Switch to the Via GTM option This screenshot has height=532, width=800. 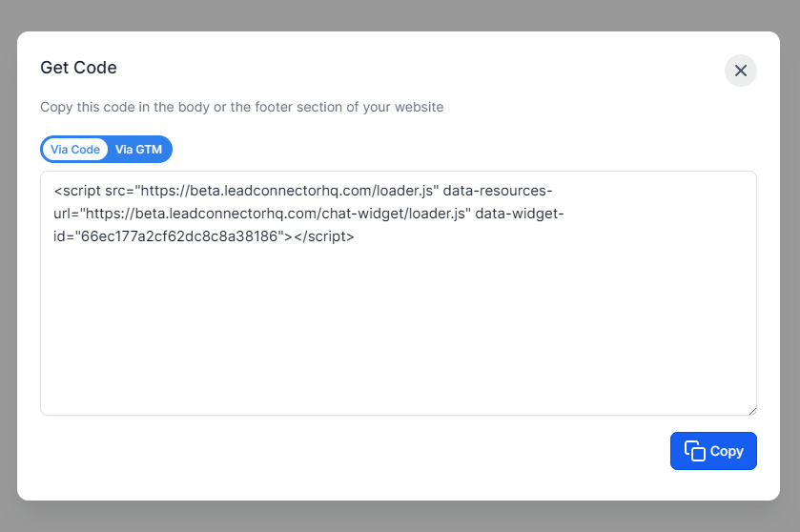pos(138,150)
